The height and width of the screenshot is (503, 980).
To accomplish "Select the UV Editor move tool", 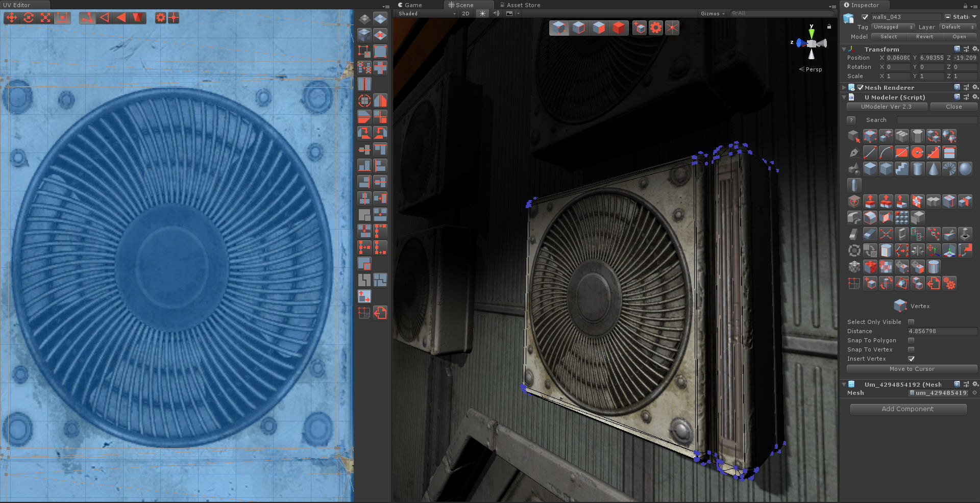I will tap(12, 18).
